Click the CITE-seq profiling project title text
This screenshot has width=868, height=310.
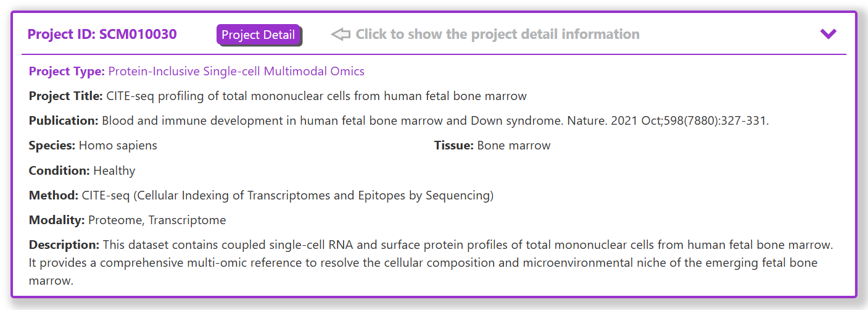coord(316,96)
